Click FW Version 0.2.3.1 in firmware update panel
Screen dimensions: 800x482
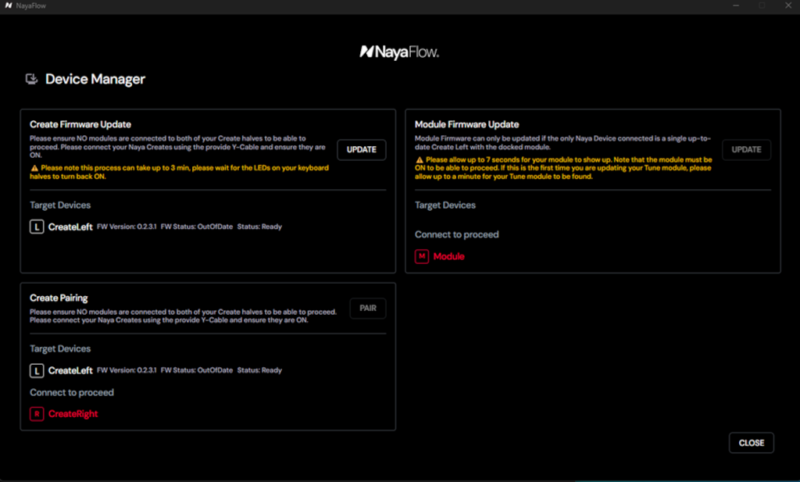point(127,226)
